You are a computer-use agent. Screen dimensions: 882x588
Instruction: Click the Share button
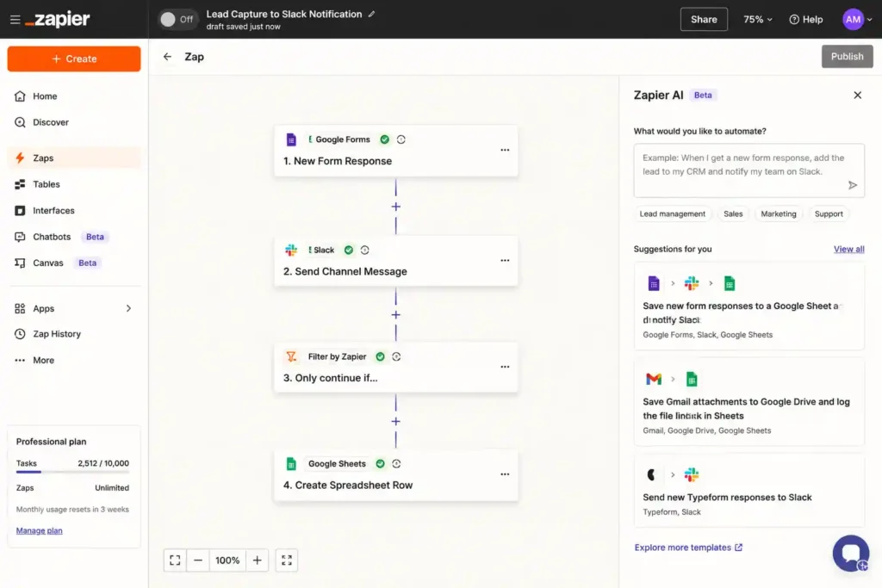(x=704, y=19)
